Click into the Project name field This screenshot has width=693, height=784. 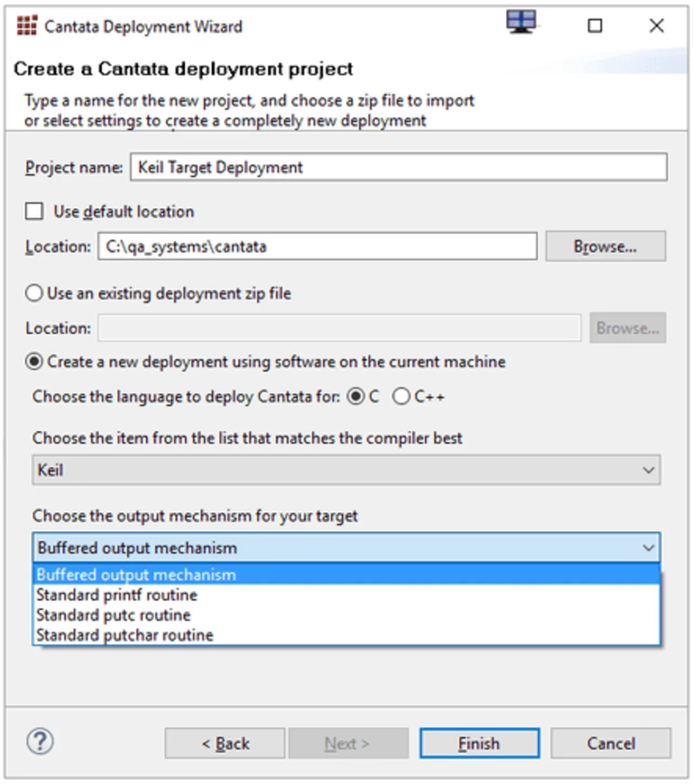(x=398, y=167)
